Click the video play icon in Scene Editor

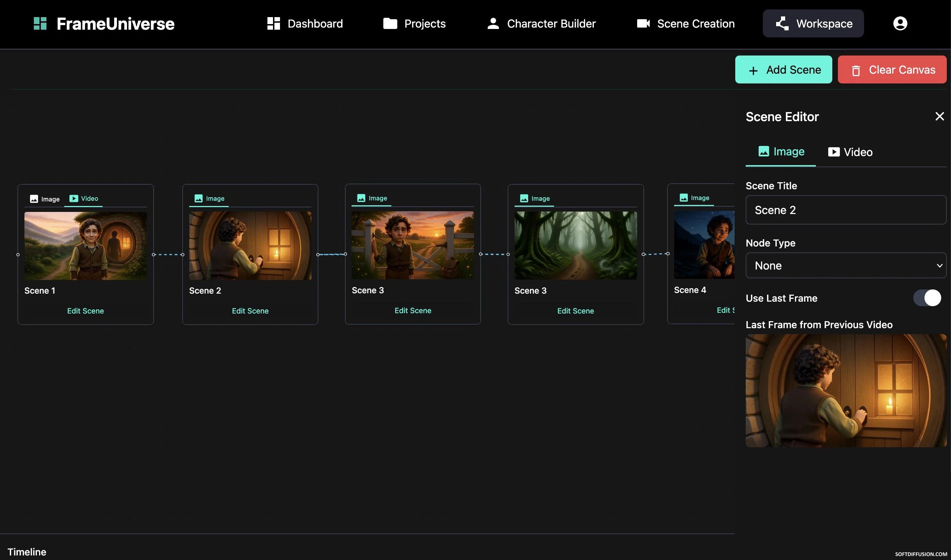(834, 152)
